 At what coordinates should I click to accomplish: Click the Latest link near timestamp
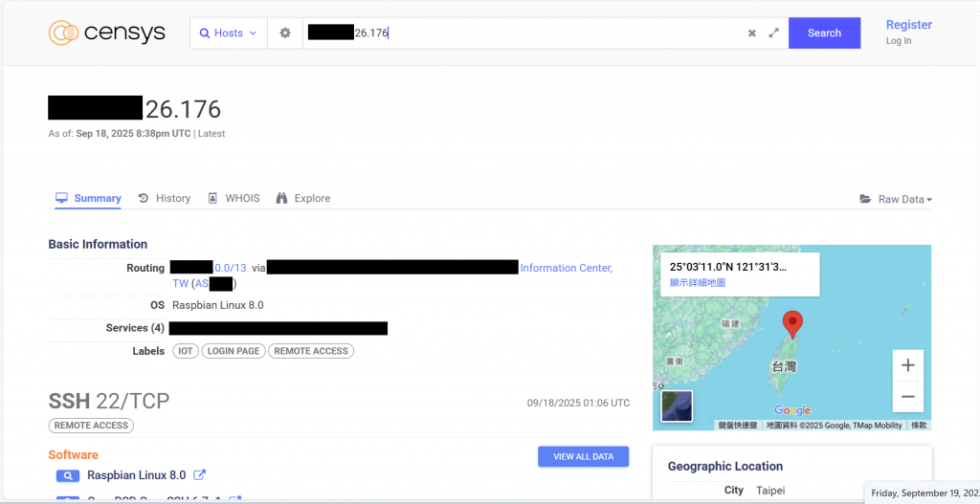(x=212, y=134)
